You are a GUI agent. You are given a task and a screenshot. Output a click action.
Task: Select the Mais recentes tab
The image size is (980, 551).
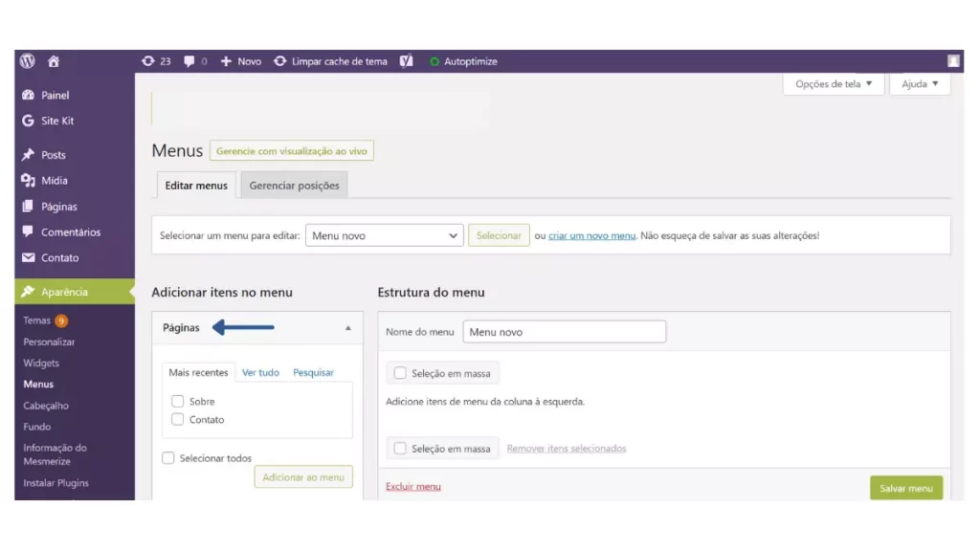coord(198,372)
